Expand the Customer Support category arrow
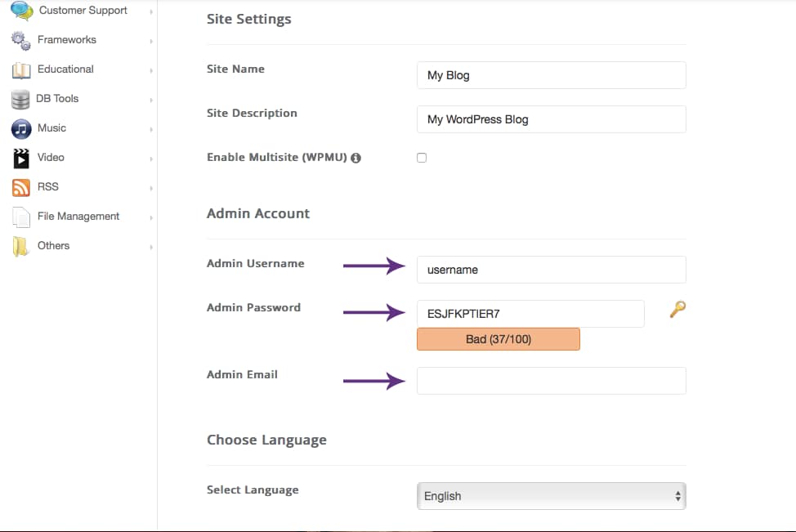Image resolution: width=796 pixels, height=532 pixels. point(151,11)
